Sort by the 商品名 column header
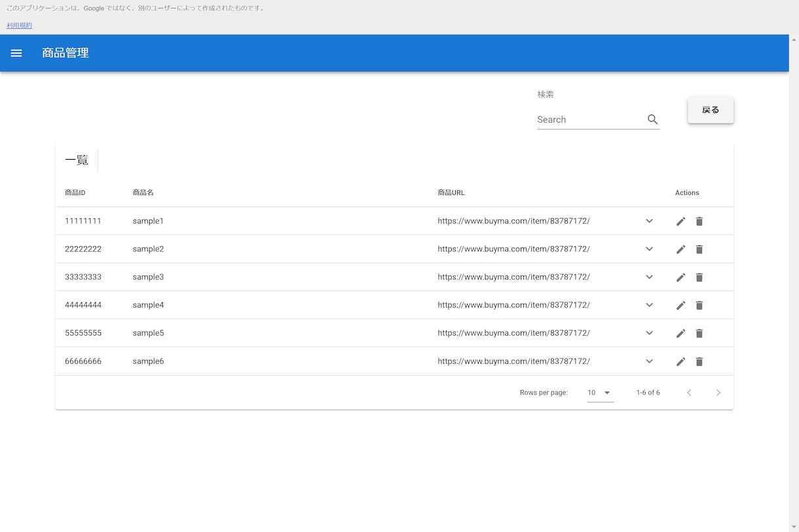This screenshot has height=532, width=799. point(143,193)
